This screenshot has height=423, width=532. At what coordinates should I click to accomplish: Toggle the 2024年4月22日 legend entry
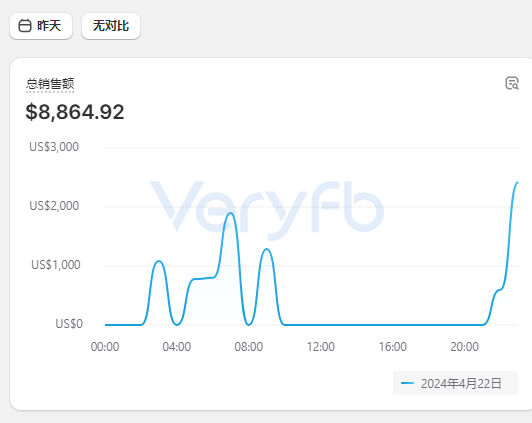[455, 383]
